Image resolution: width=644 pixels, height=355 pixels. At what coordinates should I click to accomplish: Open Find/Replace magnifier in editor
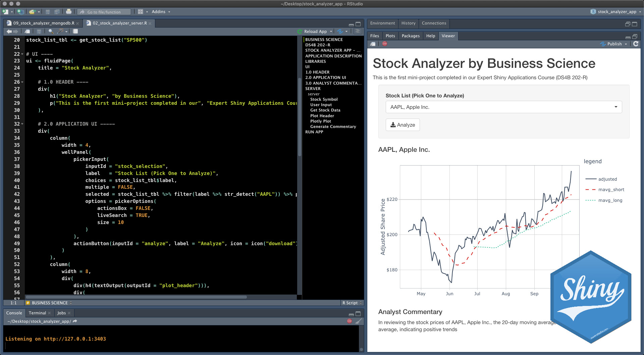pyautogui.click(x=51, y=31)
